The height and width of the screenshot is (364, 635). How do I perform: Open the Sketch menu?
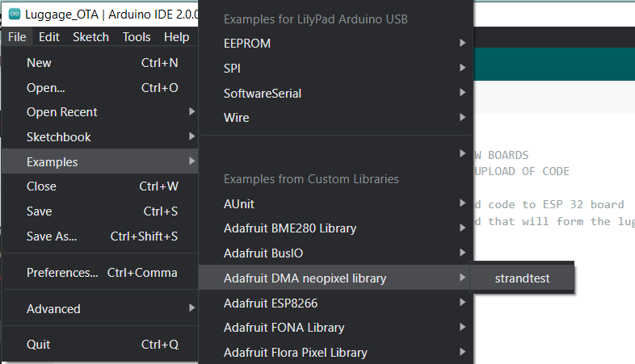click(90, 37)
